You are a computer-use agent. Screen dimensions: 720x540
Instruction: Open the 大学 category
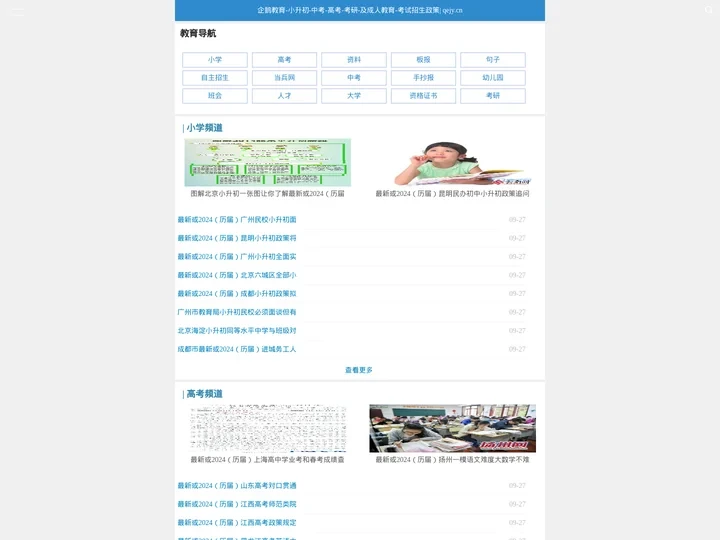click(x=354, y=96)
